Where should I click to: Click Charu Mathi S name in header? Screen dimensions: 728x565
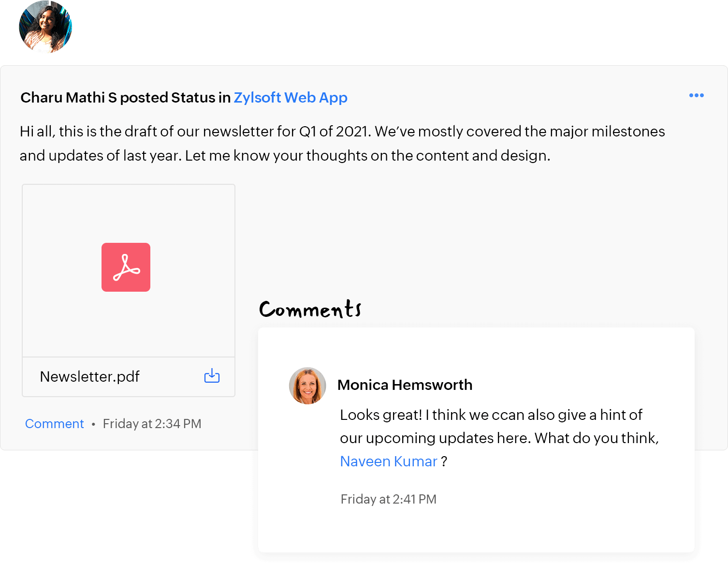click(69, 98)
